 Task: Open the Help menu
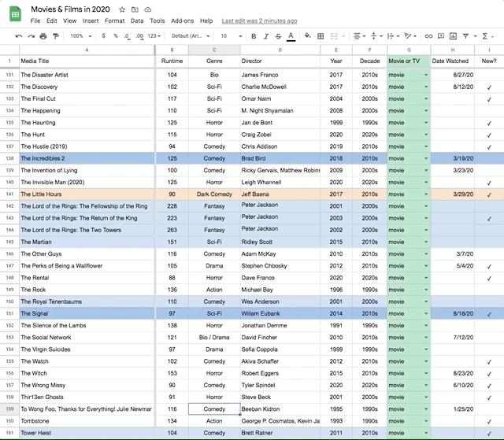(206, 21)
